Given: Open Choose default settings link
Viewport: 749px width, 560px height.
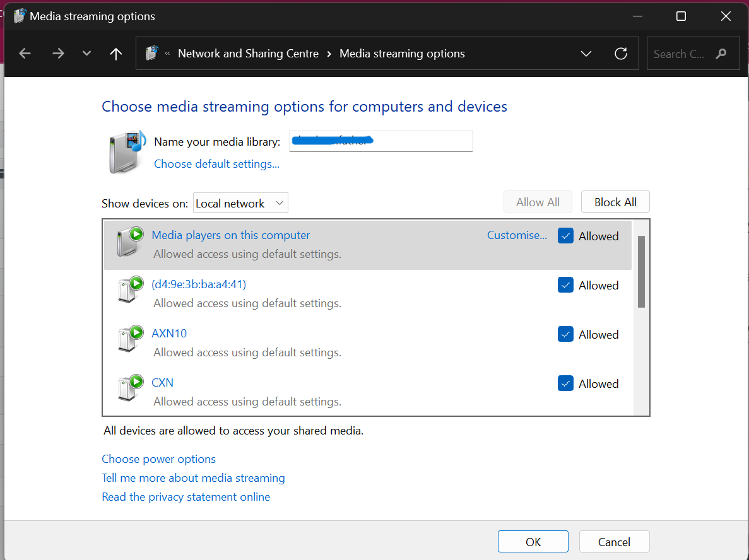Looking at the screenshot, I should click(x=216, y=164).
